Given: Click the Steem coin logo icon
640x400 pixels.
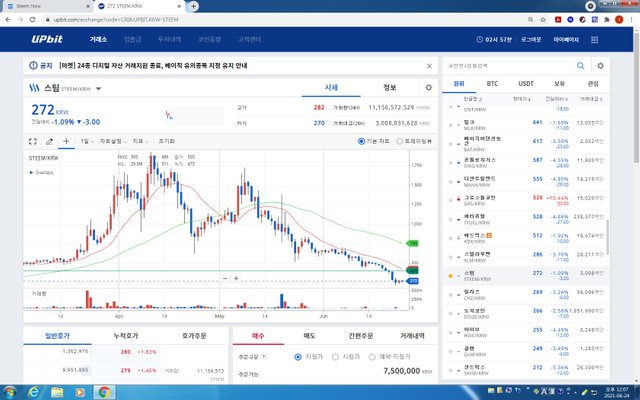Looking at the screenshot, I should 34,88.
